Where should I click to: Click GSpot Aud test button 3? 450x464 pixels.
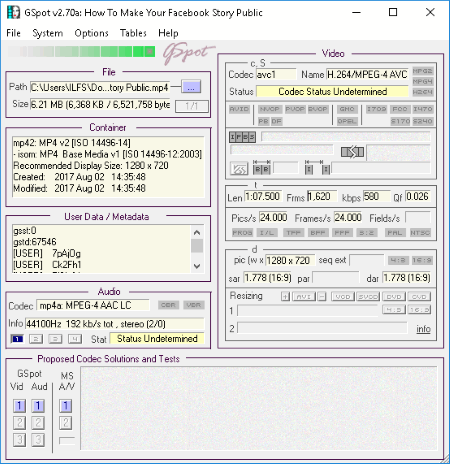coord(38,440)
